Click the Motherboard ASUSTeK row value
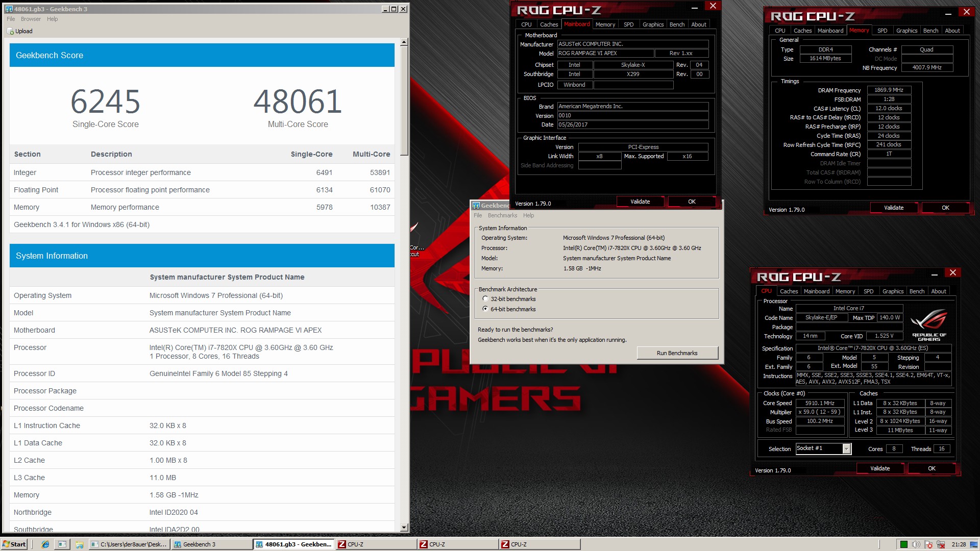Viewport: 980px width, 551px height. (235, 330)
